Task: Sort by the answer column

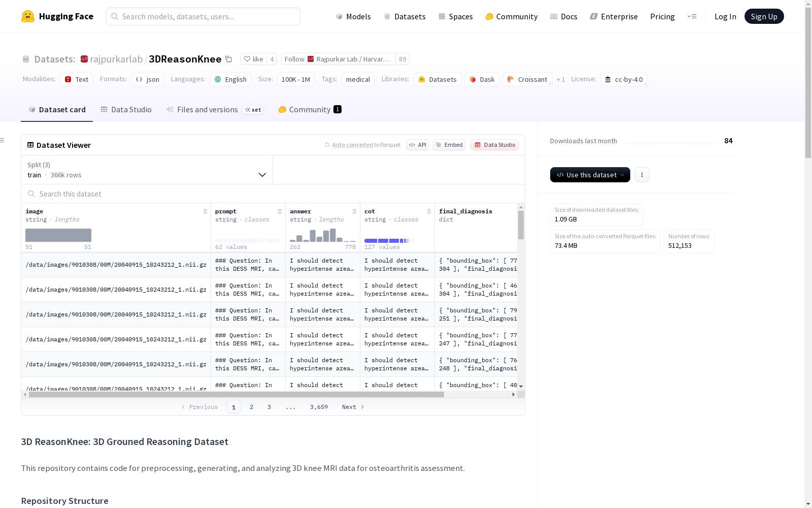Action: coord(354,211)
